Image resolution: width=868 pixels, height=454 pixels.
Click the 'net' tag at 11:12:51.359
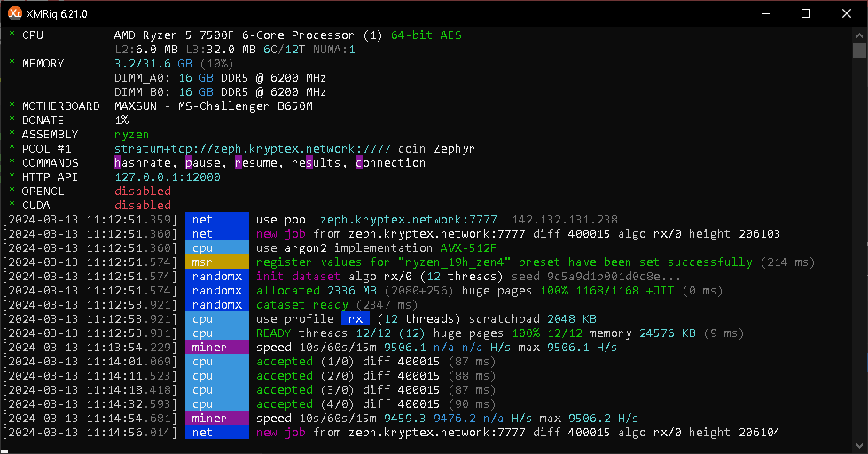217,220
